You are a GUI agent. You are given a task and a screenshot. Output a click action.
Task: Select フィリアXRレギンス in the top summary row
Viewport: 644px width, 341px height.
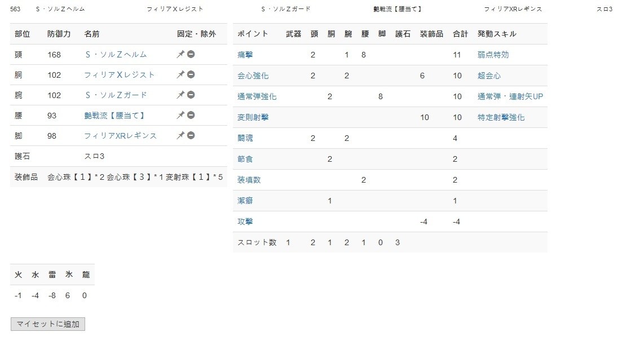coord(513,9)
